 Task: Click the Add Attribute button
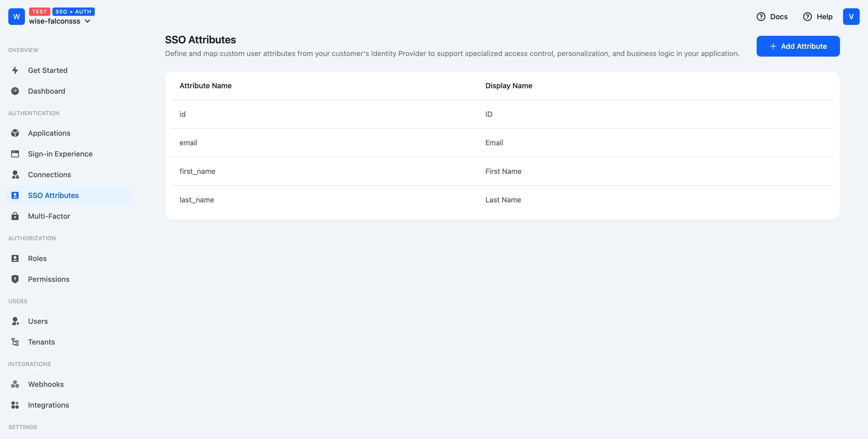point(798,46)
